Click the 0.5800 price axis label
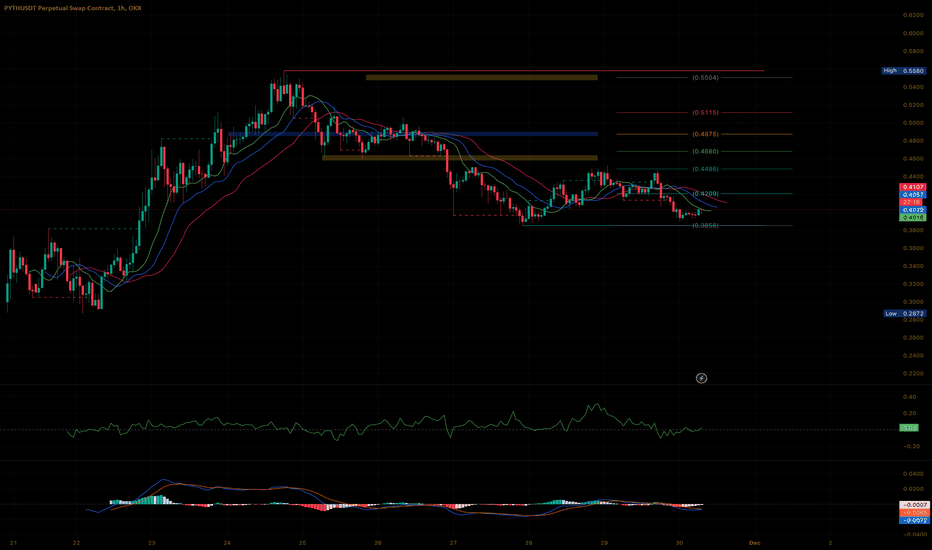Screen dimensions: 932x550 coord(912,51)
